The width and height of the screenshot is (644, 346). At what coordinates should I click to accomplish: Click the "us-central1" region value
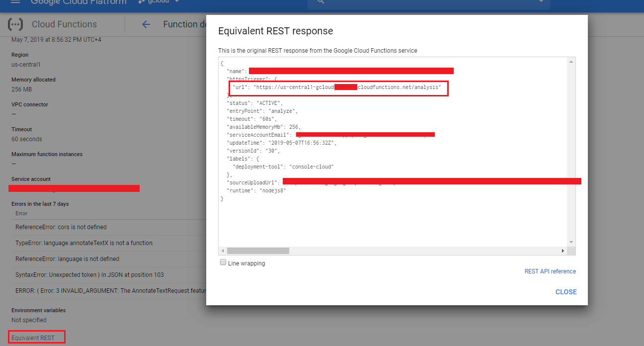tap(26, 65)
